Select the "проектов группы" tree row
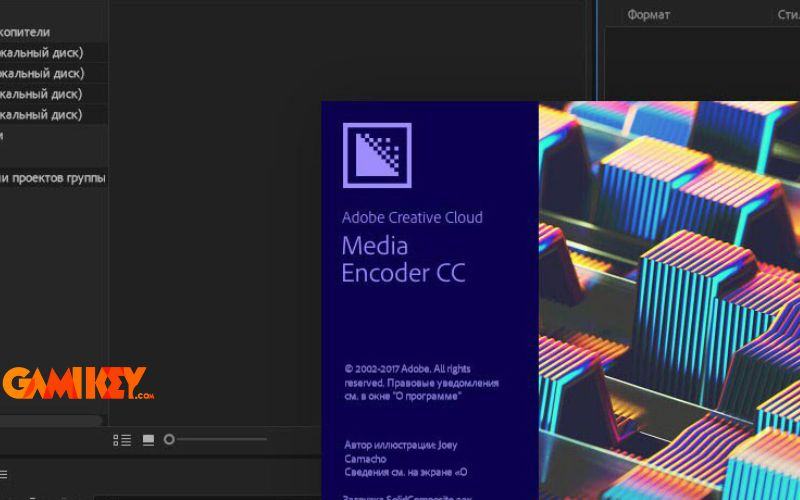The width and height of the screenshot is (800, 500). (53, 178)
